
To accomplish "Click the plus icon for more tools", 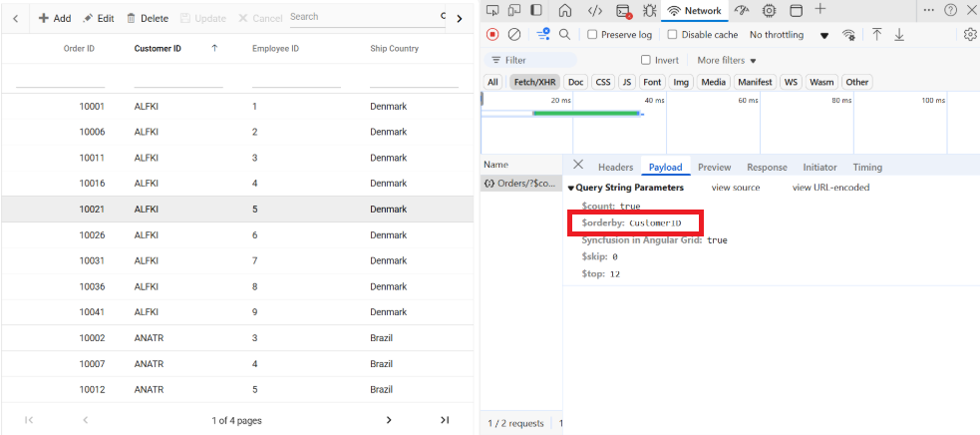I will tap(820, 9).
